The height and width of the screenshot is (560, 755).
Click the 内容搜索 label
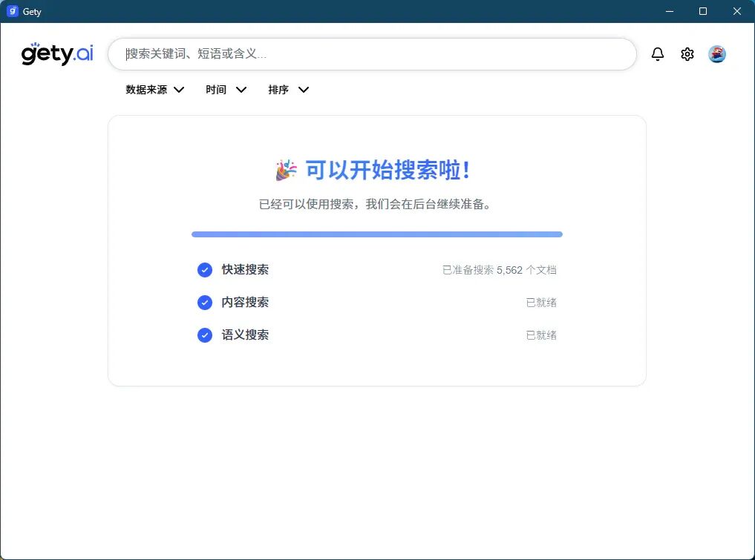(245, 302)
